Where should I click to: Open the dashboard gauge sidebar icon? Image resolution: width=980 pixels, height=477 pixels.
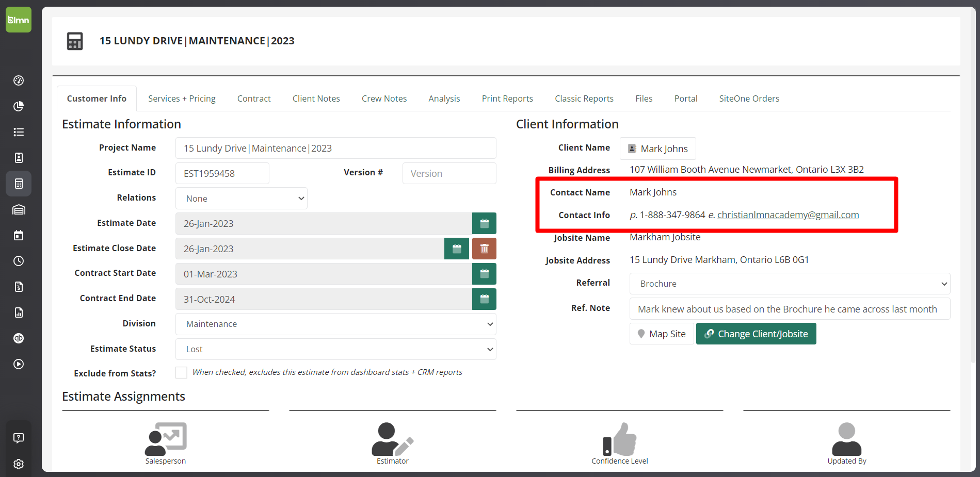pyautogui.click(x=19, y=80)
